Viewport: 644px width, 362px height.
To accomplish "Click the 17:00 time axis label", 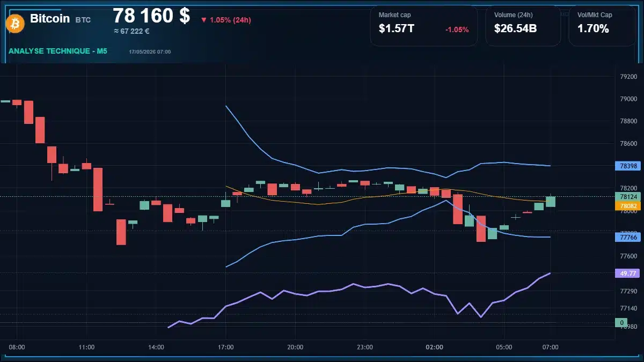I will click(226, 348).
